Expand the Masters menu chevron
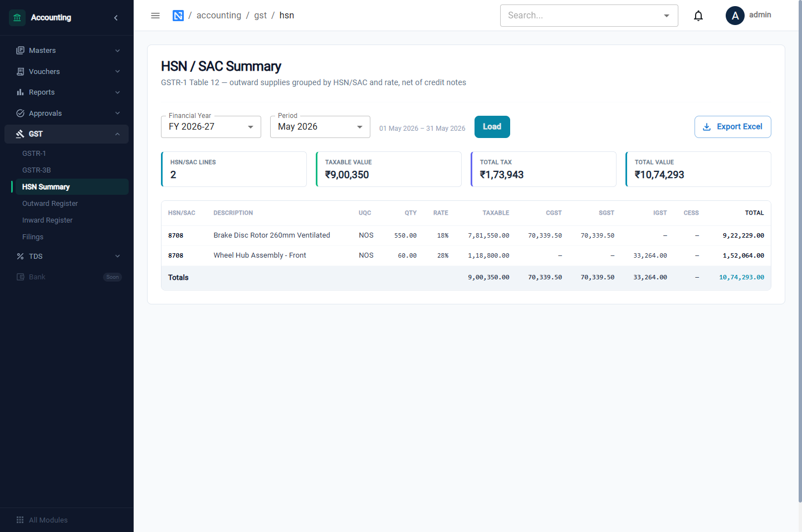The width and height of the screenshot is (802, 532). click(118, 51)
